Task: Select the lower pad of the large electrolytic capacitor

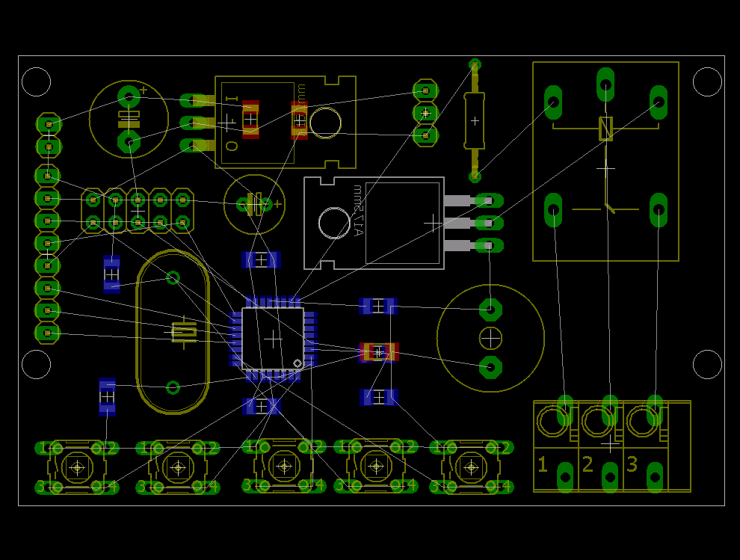Action: (129, 142)
